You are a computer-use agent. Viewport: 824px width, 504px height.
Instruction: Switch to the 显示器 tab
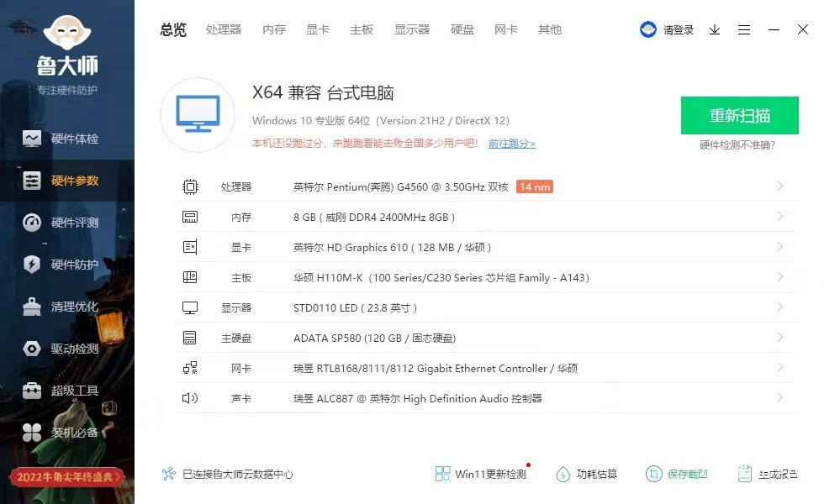tap(412, 30)
